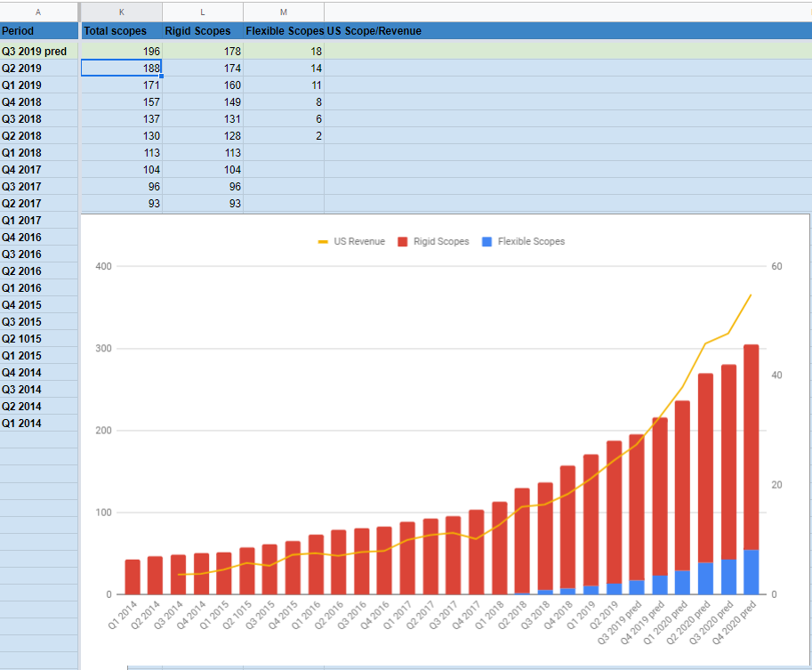
Task: Click the Rigid Scopes header cell
Action: [203, 30]
